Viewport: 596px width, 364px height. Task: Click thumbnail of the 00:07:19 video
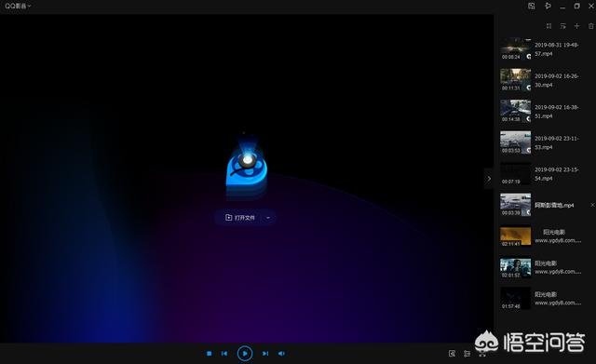(x=515, y=174)
